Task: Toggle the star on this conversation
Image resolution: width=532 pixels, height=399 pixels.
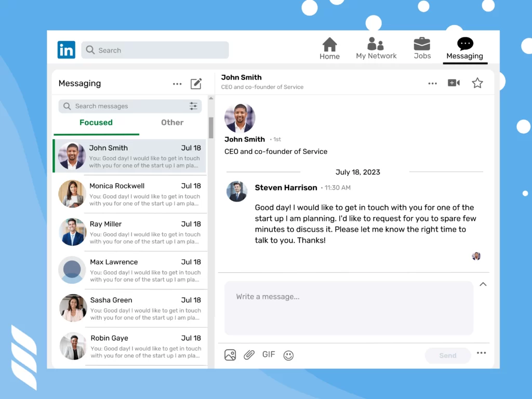Action: point(477,82)
